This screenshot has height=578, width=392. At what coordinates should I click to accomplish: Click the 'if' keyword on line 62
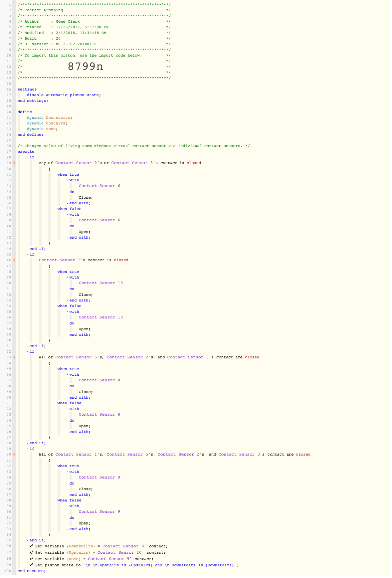pos(32,352)
